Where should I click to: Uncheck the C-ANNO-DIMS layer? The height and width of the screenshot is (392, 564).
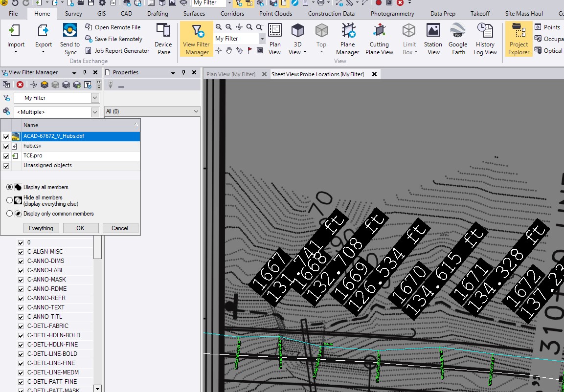coord(21,261)
